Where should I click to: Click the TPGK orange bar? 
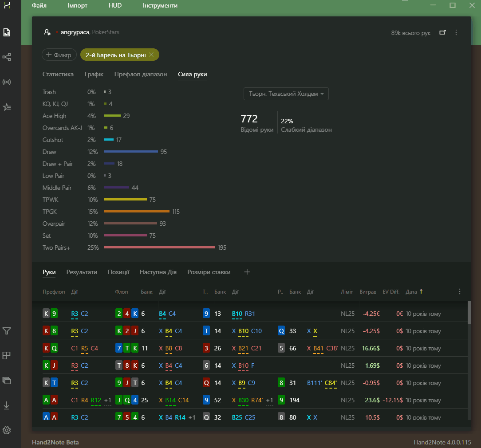coord(137,211)
